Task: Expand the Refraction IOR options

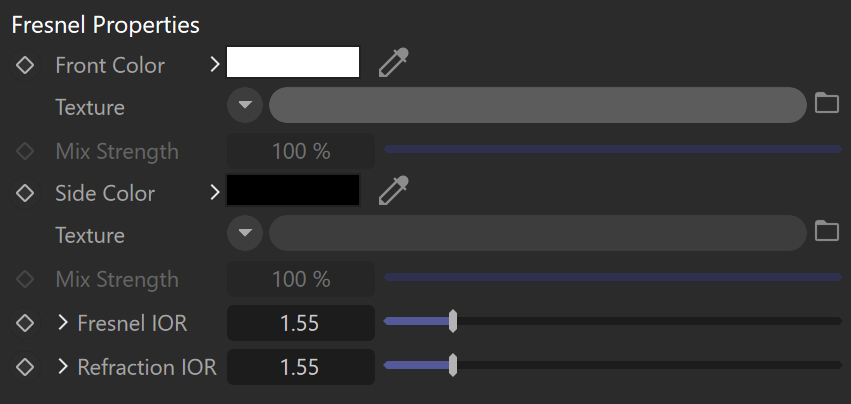Action: pos(63,367)
